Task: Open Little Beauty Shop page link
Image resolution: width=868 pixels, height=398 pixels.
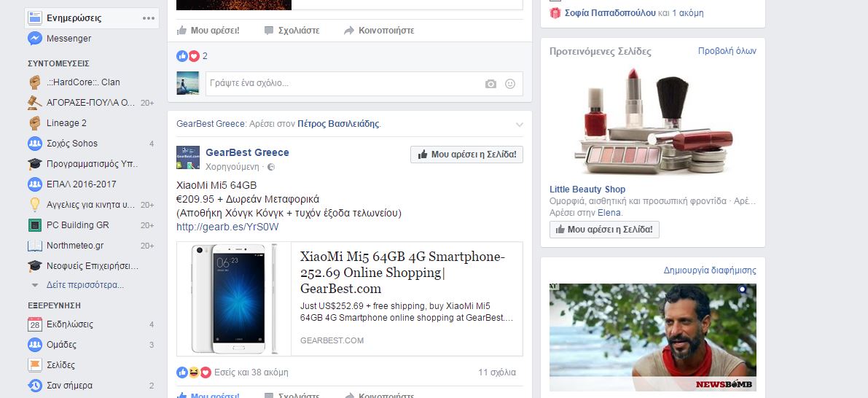Action: click(x=587, y=190)
